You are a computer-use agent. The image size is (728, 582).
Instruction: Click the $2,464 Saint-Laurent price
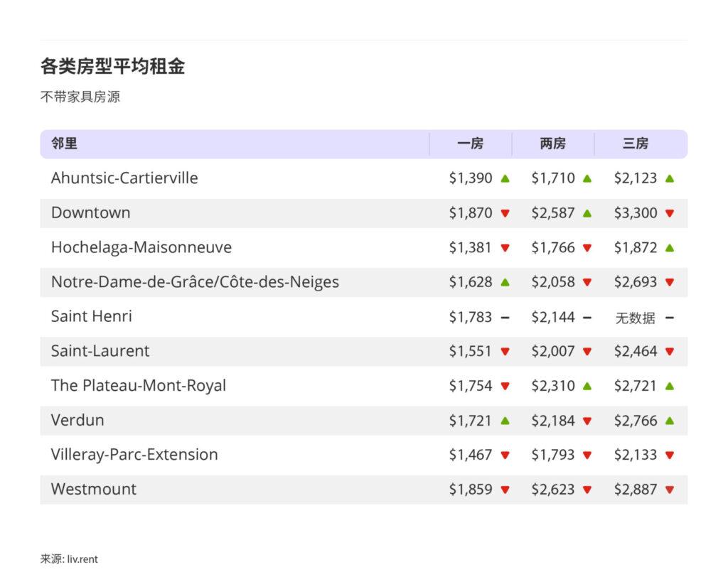pyautogui.click(x=635, y=351)
